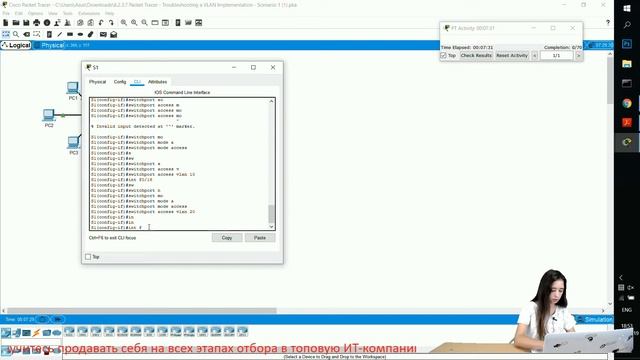
Task: Click the ENG language indicator
Action: click(x=627, y=310)
